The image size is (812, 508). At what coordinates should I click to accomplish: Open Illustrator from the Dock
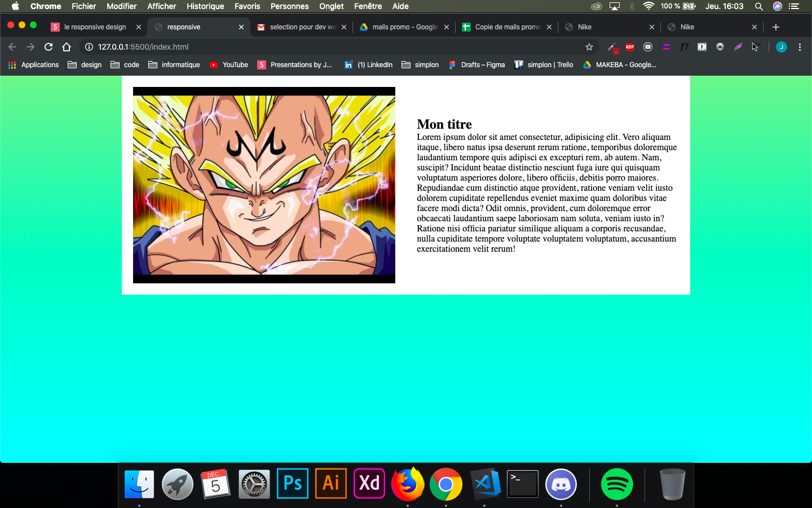[x=331, y=484]
